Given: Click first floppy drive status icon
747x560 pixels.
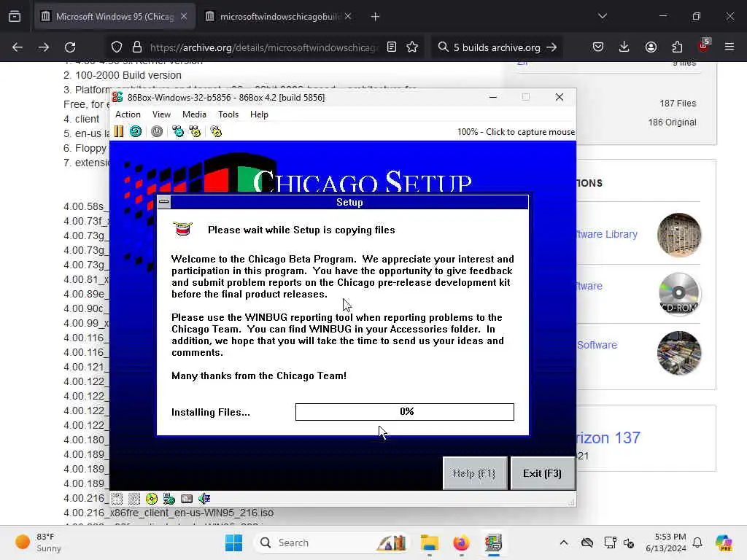Looking at the screenshot, I should [x=117, y=499].
